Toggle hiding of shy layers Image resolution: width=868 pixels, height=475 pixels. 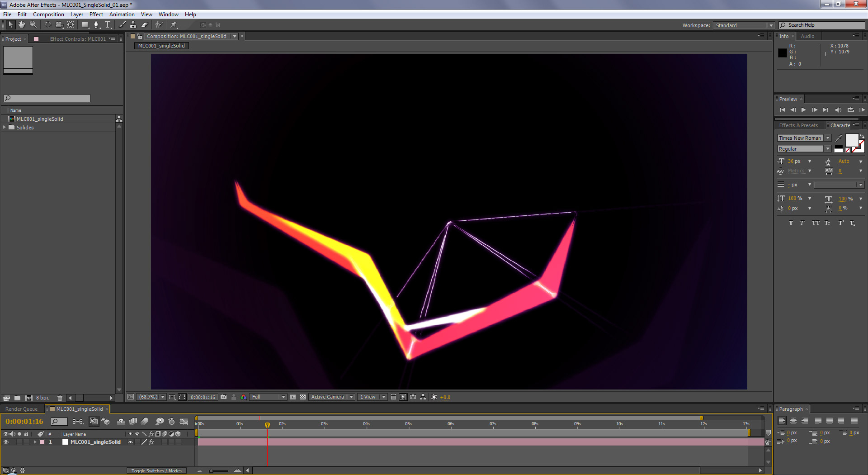121,421
